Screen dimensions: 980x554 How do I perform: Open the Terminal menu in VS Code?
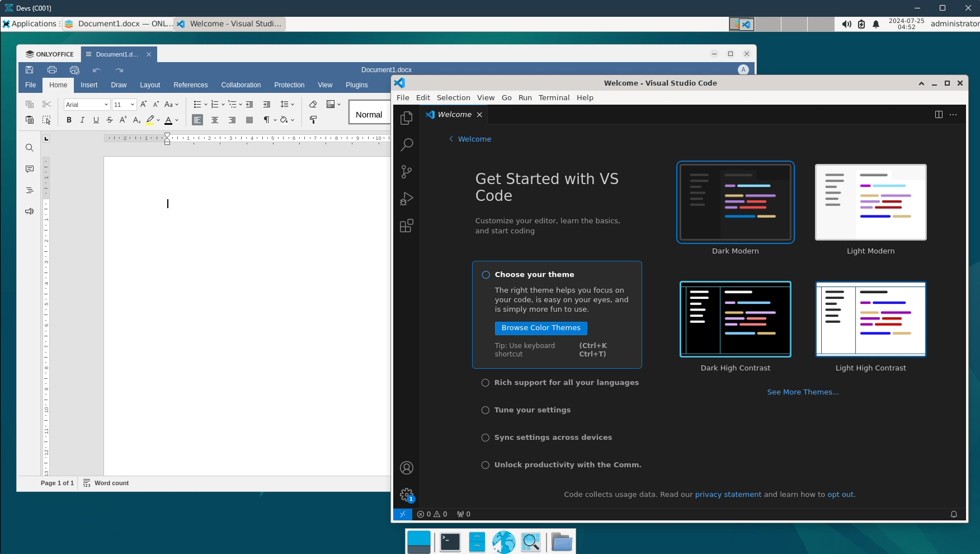coord(554,97)
